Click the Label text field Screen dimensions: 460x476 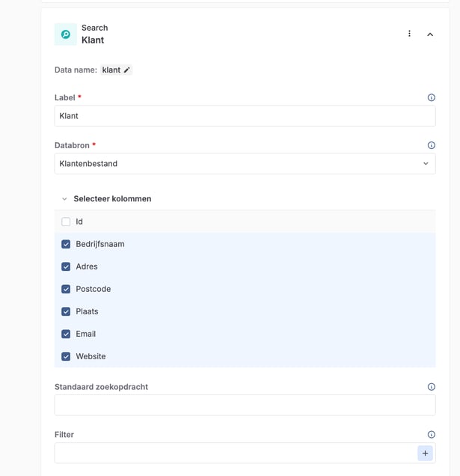pos(245,116)
